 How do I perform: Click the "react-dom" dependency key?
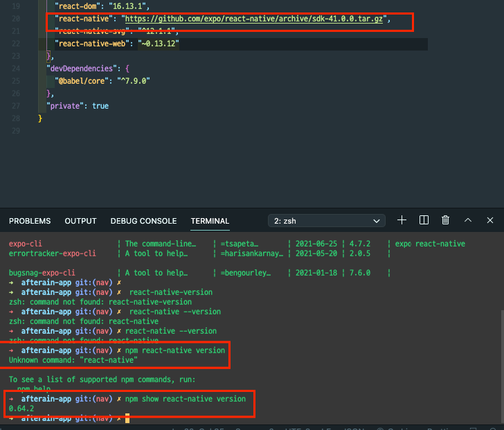(x=77, y=6)
